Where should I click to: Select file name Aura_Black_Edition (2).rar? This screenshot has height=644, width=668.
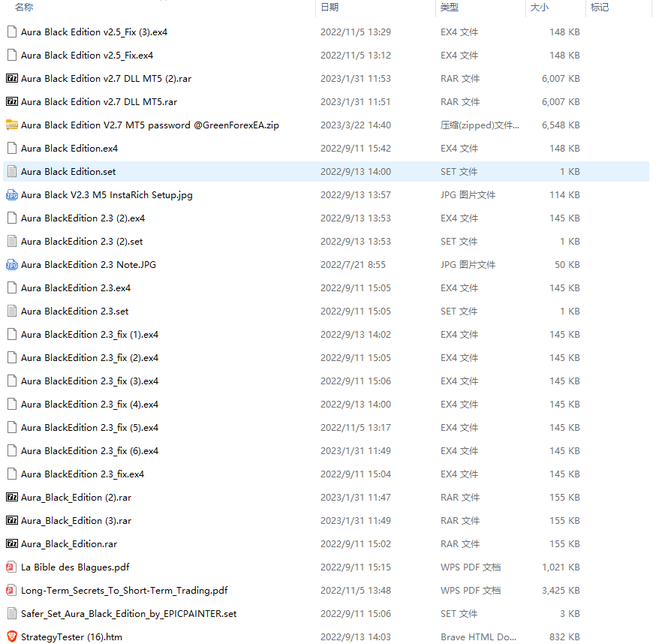click(x=77, y=498)
